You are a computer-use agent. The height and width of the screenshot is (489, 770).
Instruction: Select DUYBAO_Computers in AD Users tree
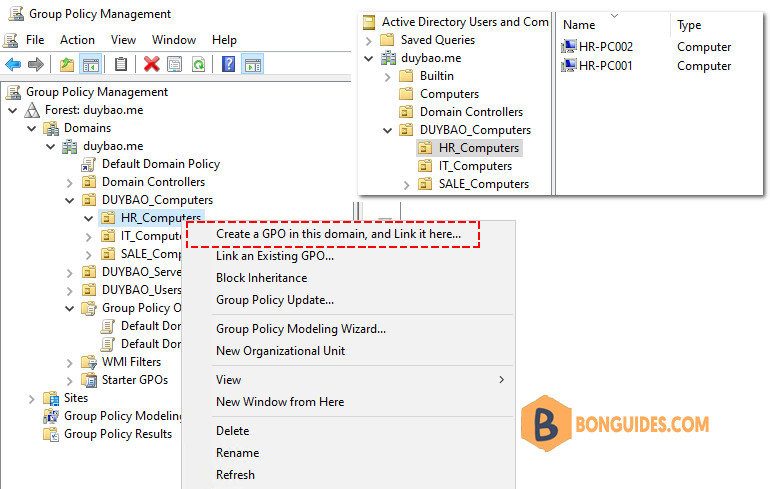pos(475,131)
